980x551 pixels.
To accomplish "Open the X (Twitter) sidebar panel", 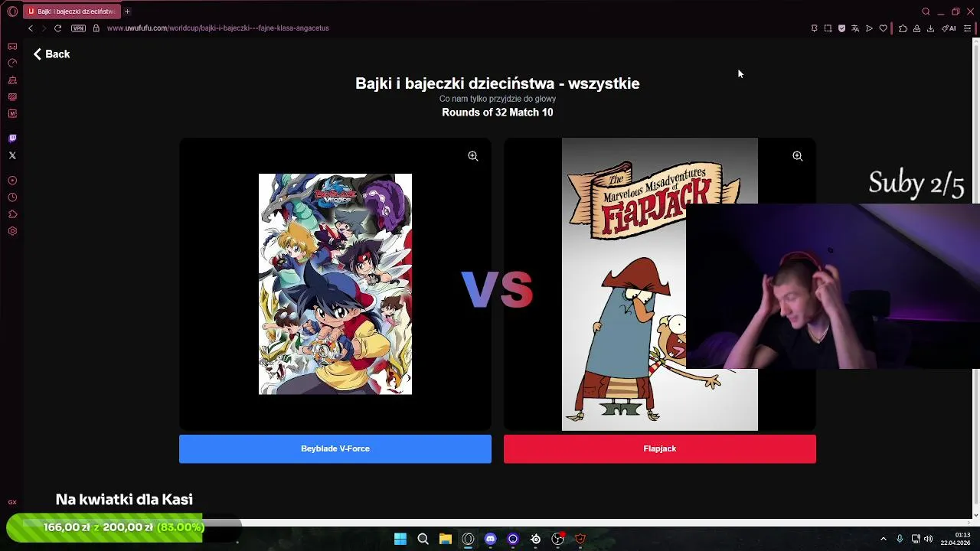I will 12,155.
